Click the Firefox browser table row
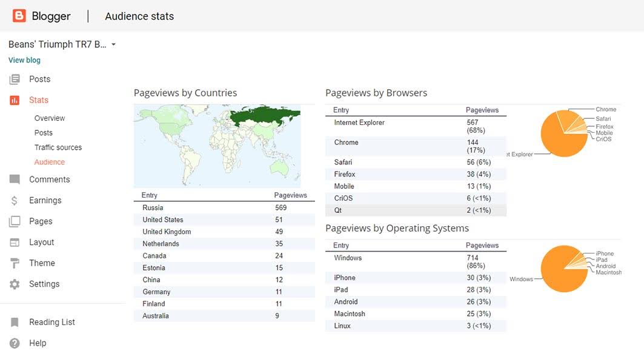644x359 pixels. point(416,174)
